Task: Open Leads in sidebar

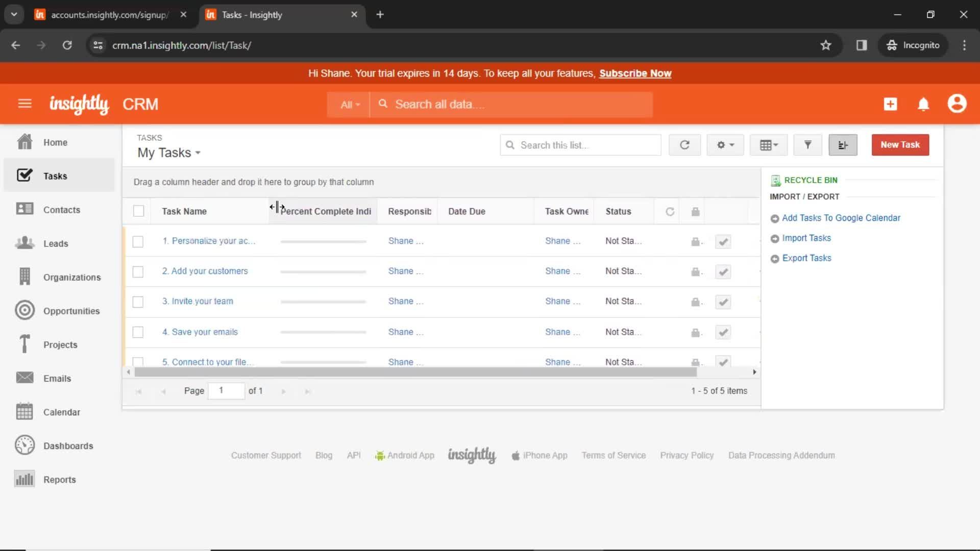Action: tap(59, 243)
